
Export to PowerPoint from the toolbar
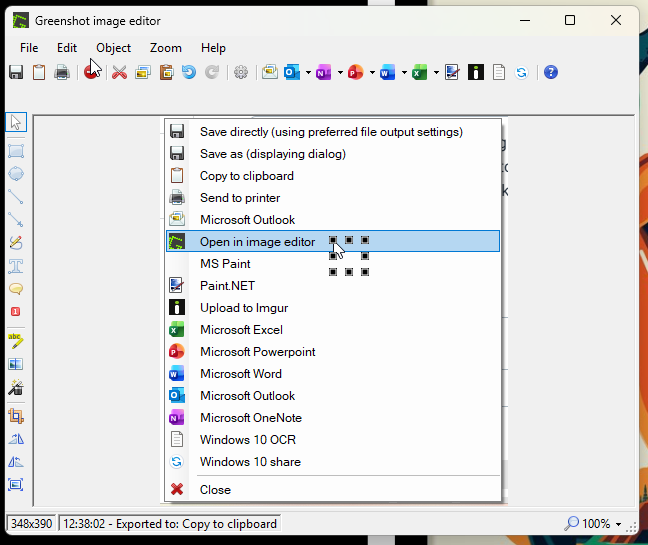(355, 72)
